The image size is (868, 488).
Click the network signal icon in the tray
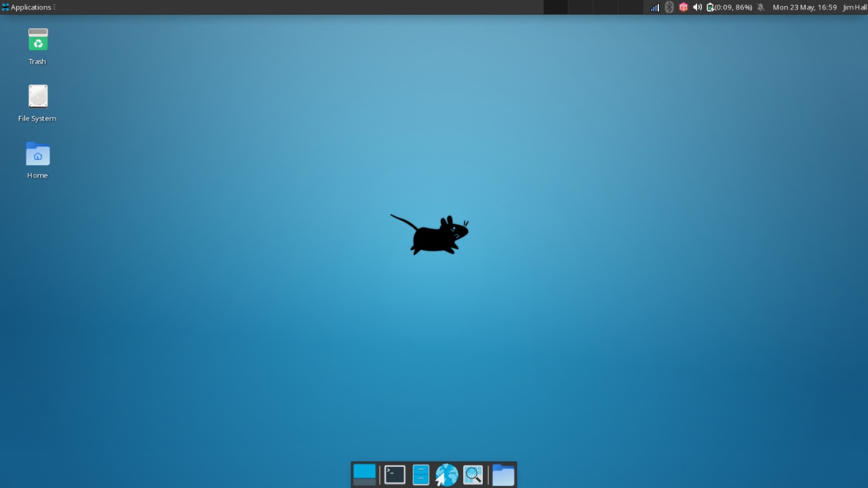tap(654, 7)
